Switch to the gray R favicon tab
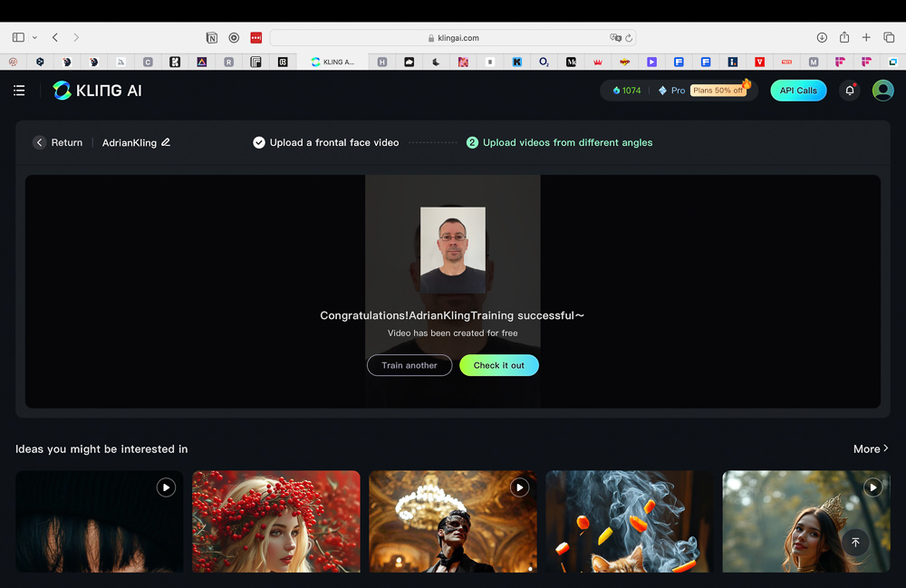The width and height of the screenshot is (906, 588). tap(229, 62)
